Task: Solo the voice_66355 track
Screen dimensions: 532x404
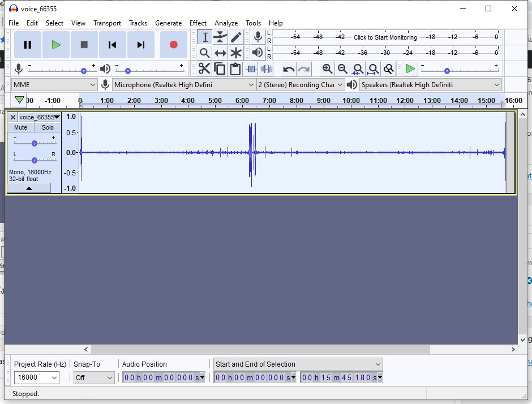Action: (x=48, y=127)
